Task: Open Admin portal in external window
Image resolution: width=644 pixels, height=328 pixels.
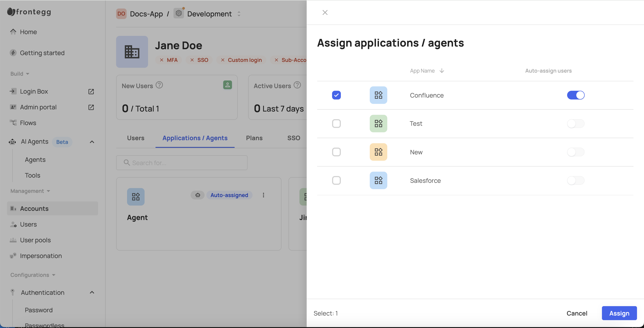Action: [91, 107]
